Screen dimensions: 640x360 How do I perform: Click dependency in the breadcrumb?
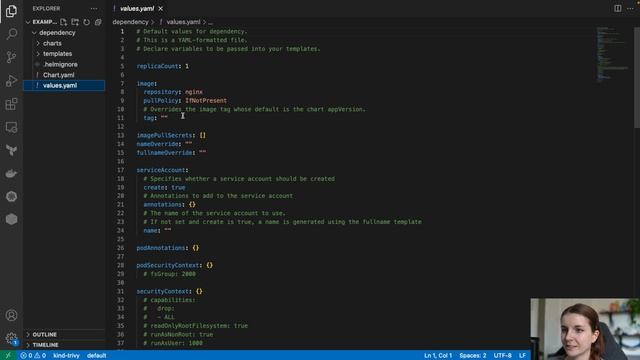point(131,22)
